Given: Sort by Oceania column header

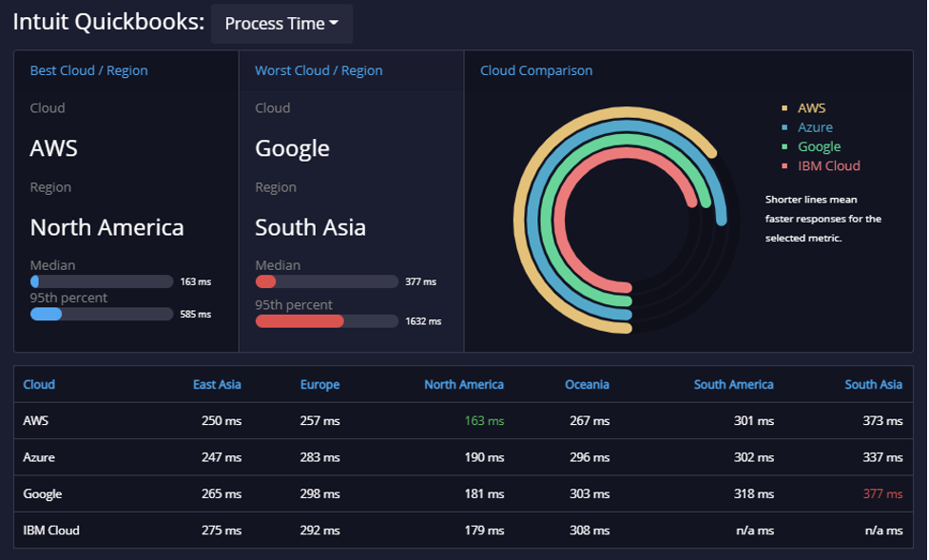Looking at the screenshot, I should (587, 385).
